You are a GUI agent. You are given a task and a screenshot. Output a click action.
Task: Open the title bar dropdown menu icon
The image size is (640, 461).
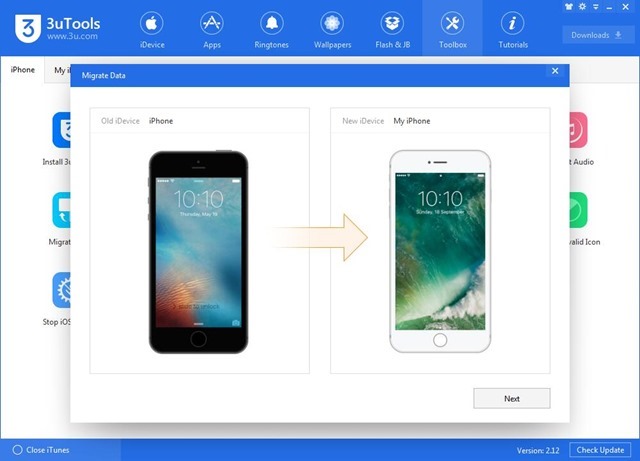[596, 7]
